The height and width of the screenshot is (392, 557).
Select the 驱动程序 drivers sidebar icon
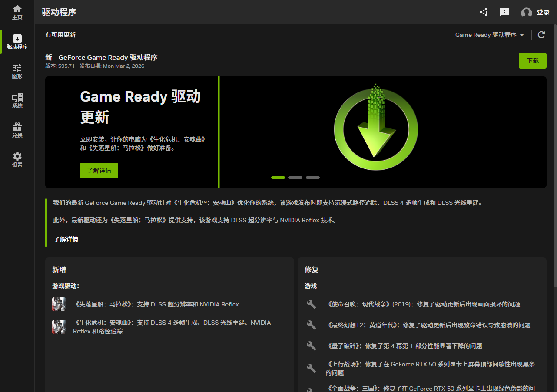[x=17, y=42]
